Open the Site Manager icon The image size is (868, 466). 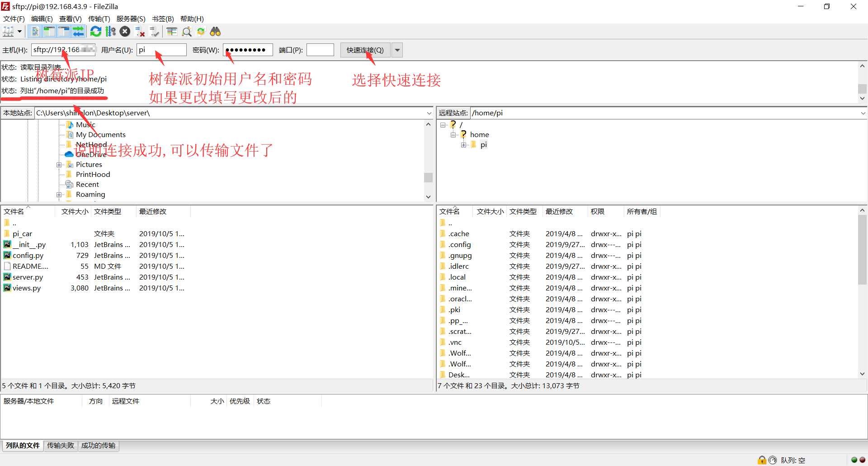(x=8, y=32)
